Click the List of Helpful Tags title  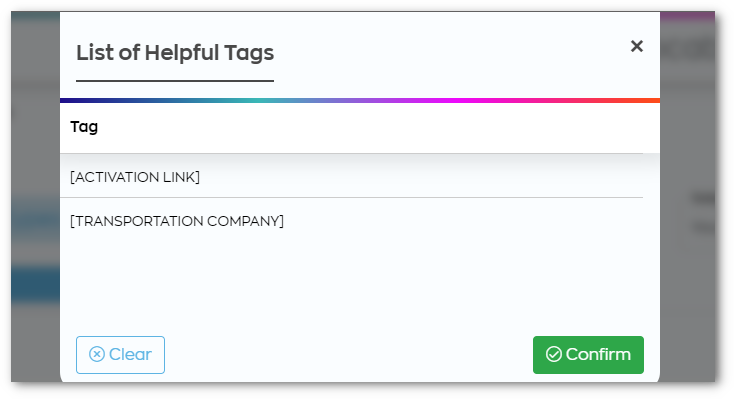(x=175, y=52)
